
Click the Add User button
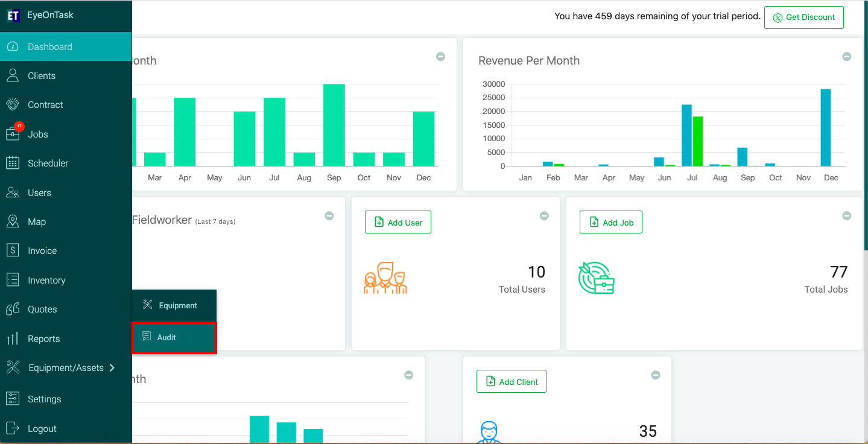[x=398, y=222]
